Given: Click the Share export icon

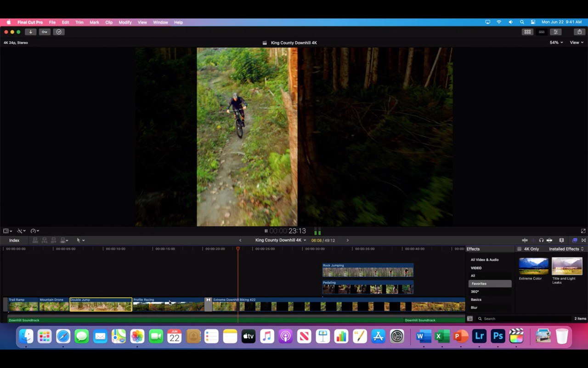Looking at the screenshot, I should click(579, 32).
